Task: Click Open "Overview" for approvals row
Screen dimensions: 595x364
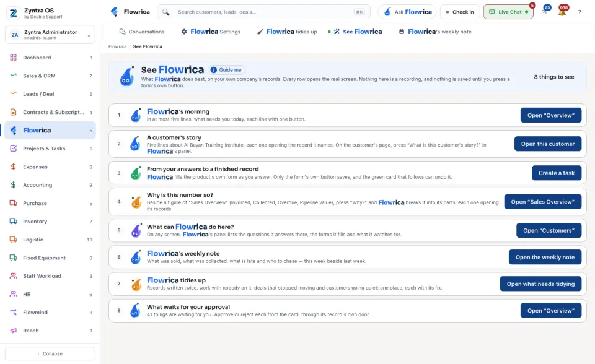Action: click(550, 311)
